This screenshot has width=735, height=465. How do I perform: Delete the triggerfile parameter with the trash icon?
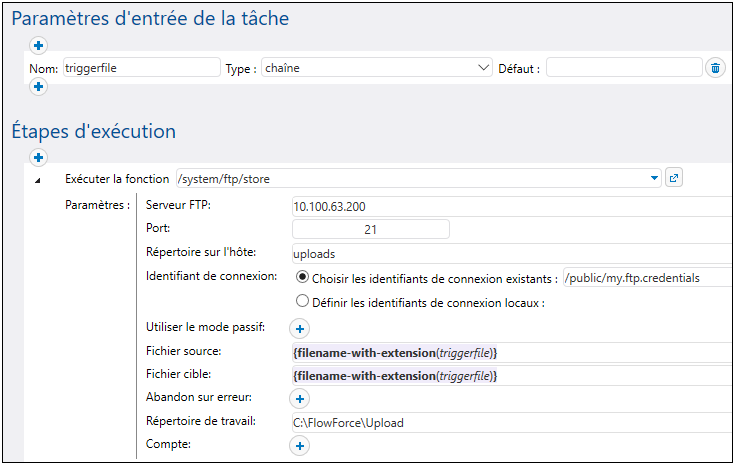click(x=715, y=68)
